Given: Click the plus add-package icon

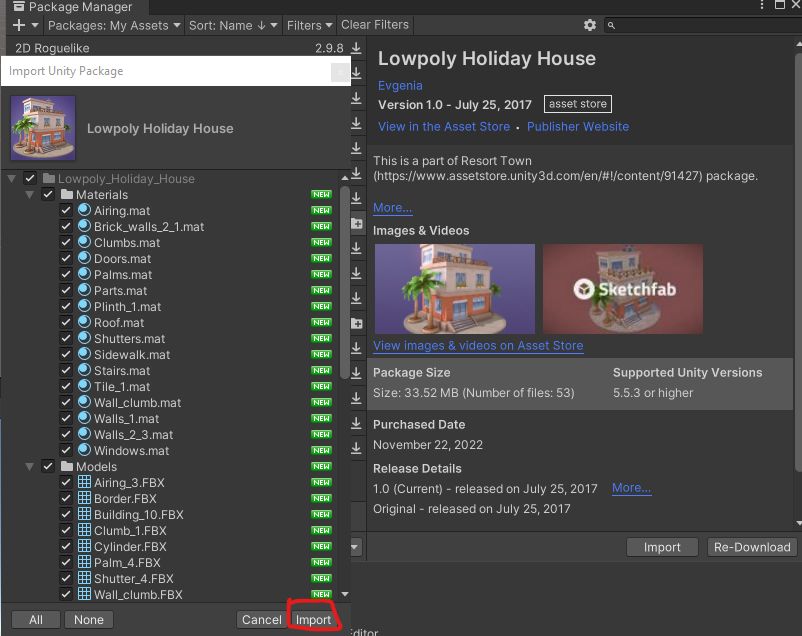Looking at the screenshot, I should [x=18, y=25].
